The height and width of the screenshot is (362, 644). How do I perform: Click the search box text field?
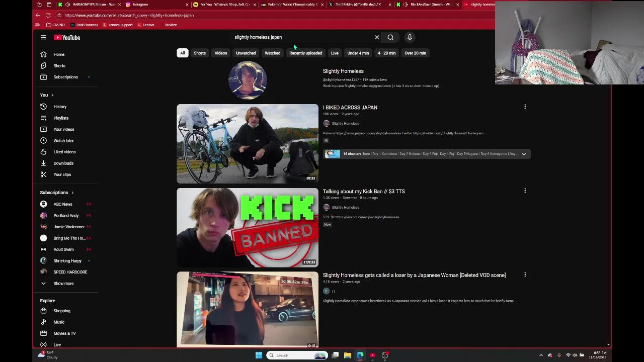pos(302,37)
